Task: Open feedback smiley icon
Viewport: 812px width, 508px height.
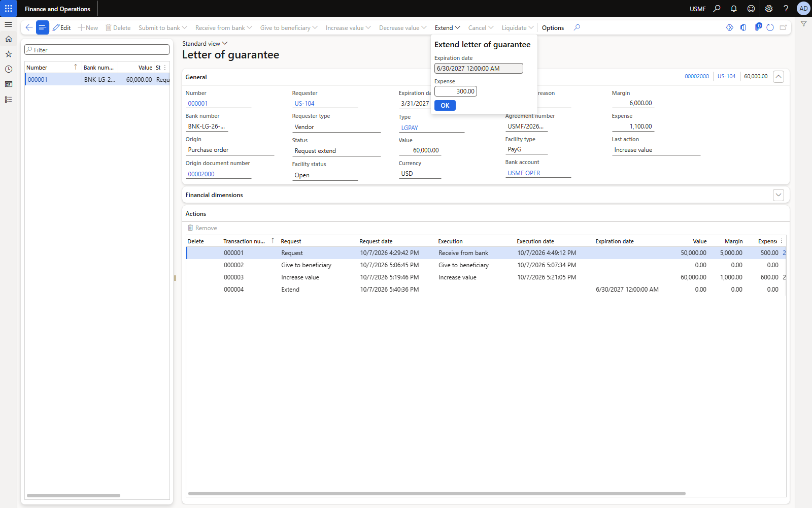Action: point(751,9)
